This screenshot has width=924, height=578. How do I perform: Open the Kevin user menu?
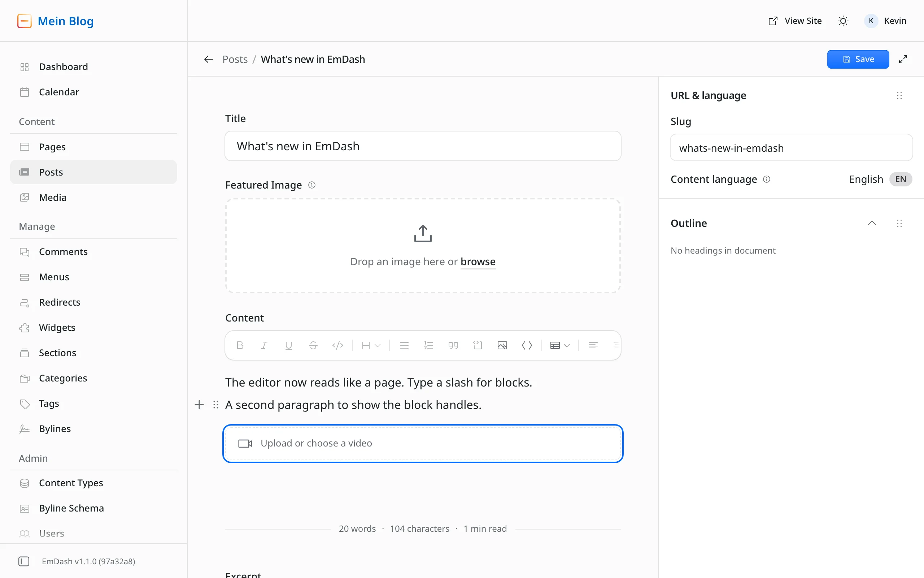[885, 21]
